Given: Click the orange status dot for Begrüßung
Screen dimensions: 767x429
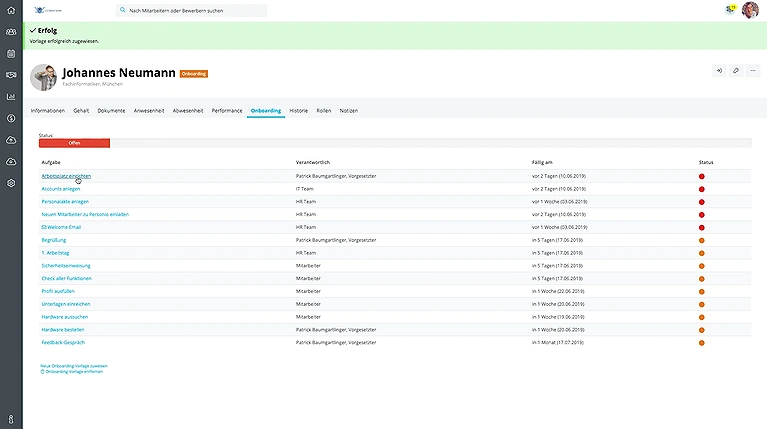Looking at the screenshot, I should pyautogui.click(x=701, y=241).
